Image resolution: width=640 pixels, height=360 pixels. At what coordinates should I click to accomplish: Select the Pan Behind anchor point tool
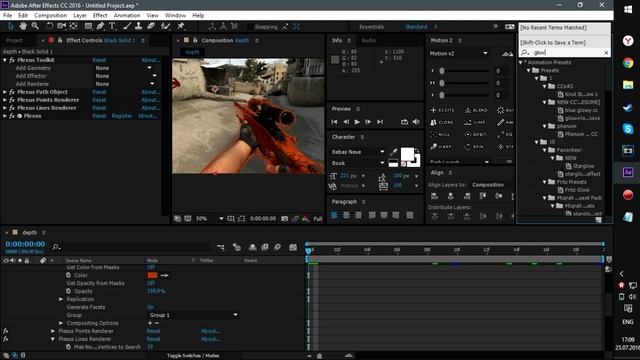click(x=74, y=26)
